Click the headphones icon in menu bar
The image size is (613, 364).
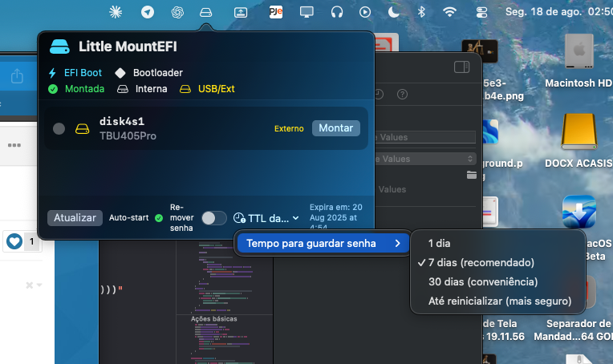tap(337, 12)
